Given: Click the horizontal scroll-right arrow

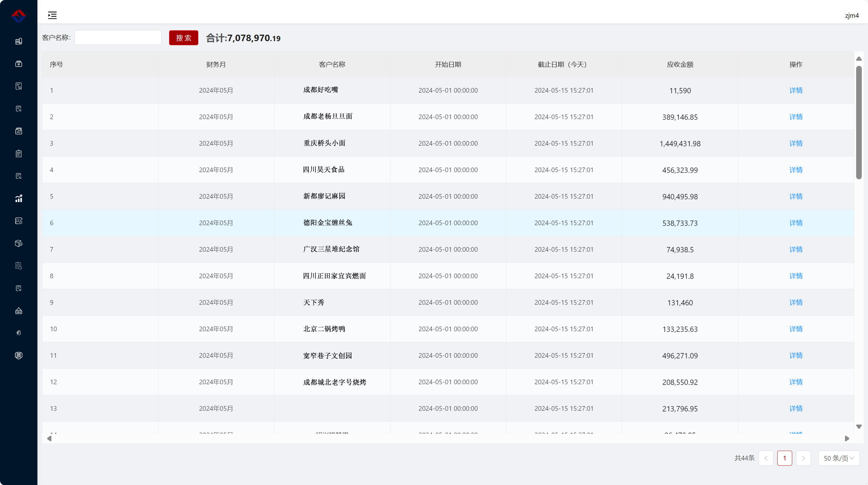Looking at the screenshot, I should (x=847, y=439).
